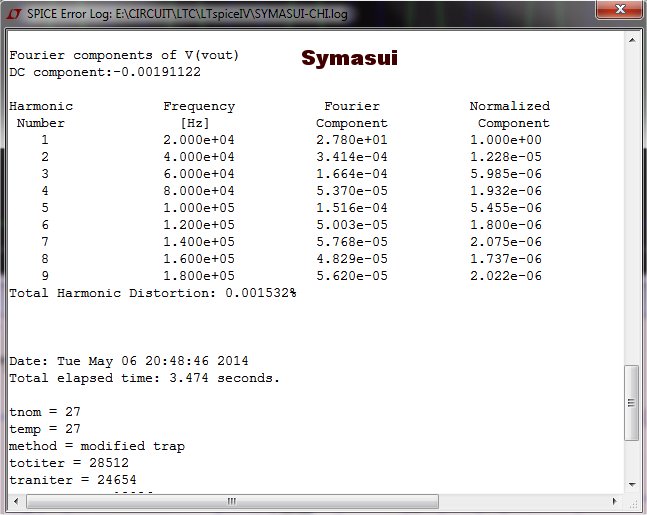Click Fourier component value 1.516e-04
Viewport: 647px width, 515px height.
point(352,208)
